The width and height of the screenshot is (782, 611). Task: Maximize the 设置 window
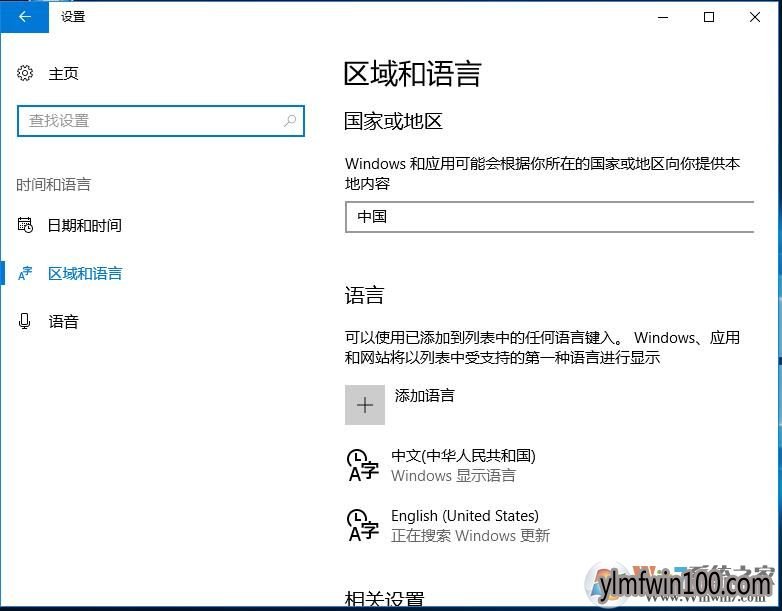click(709, 17)
